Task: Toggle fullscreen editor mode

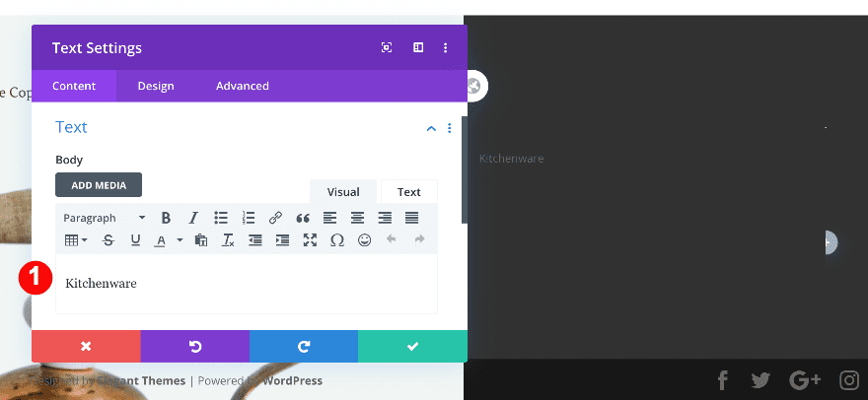Action: click(x=310, y=240)
